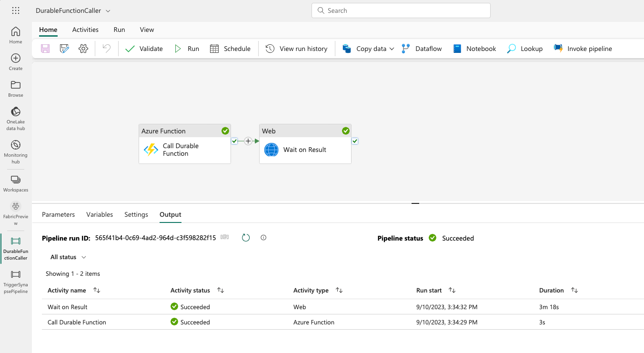
Task: Add a Dataflow activity
Action: 422,49
